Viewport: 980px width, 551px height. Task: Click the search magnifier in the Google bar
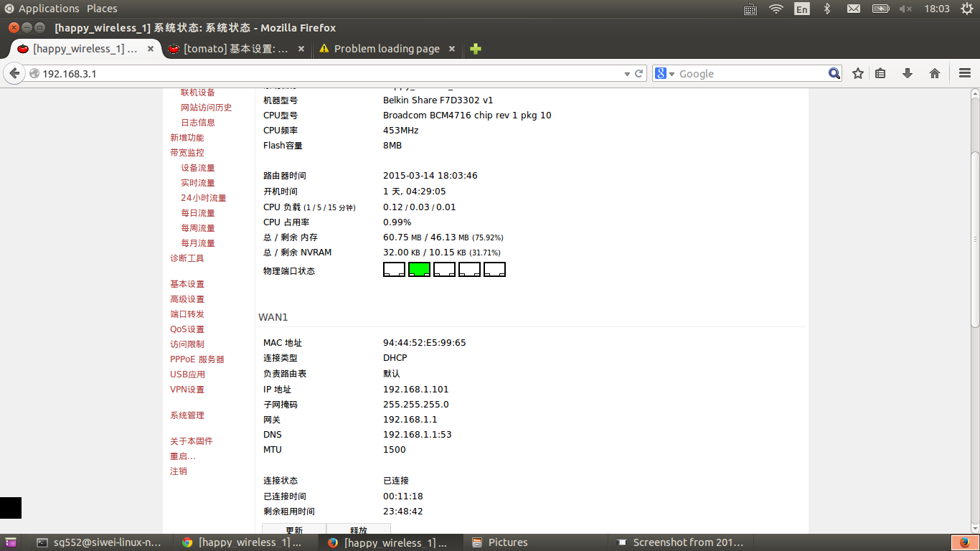834,72
